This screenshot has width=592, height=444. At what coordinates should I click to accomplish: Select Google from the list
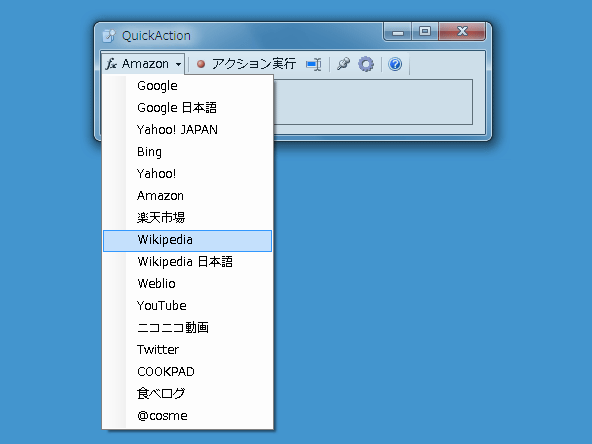187,86
